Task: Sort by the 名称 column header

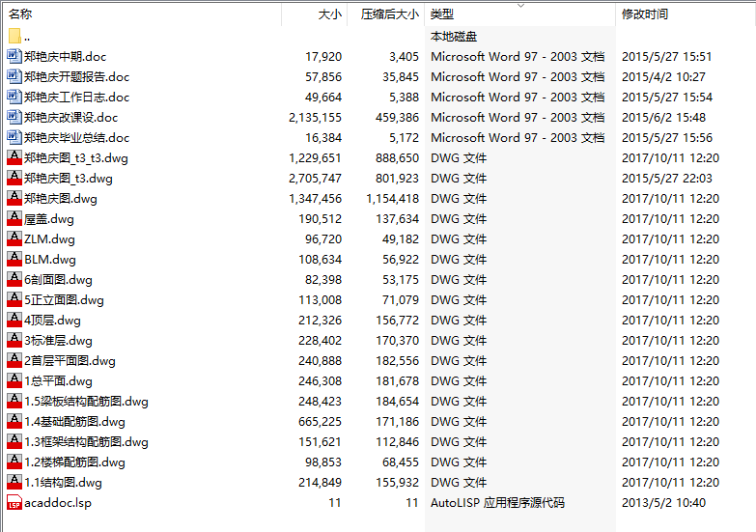Action: coord(143,14)
